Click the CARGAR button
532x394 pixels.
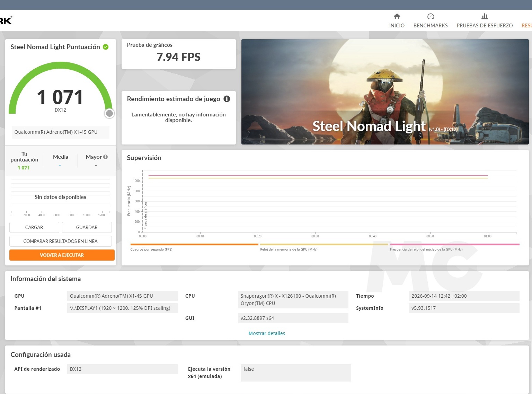click(x=34, y=227)
